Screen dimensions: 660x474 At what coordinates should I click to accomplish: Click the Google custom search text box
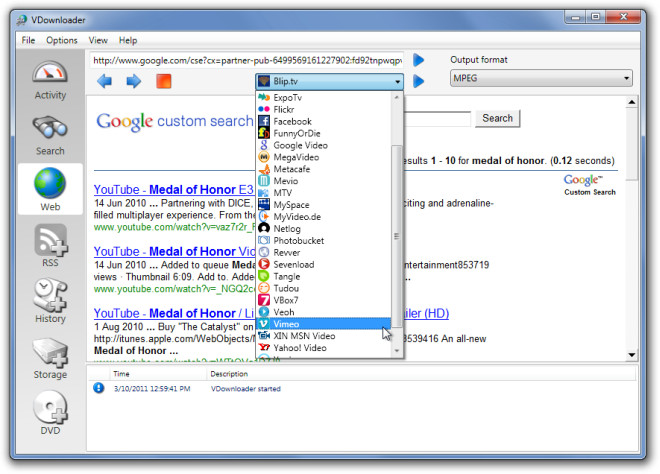click(x=437, y=119)
